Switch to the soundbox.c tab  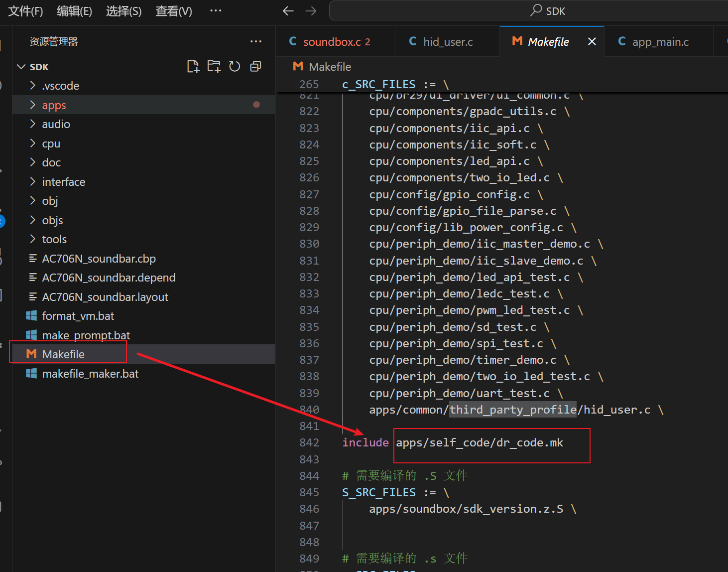tap(335, 42)
